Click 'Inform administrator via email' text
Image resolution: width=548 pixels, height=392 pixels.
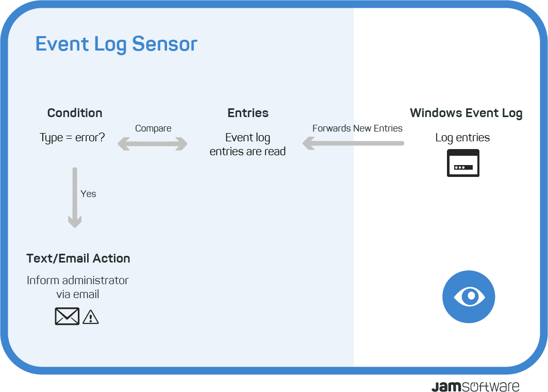[x=78, y=287]
